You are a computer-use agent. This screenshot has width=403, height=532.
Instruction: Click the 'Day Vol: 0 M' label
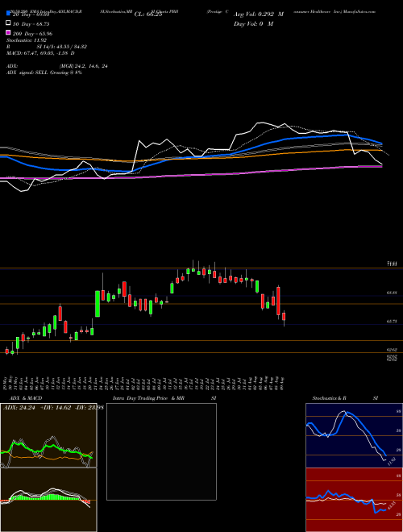[253, 23]
